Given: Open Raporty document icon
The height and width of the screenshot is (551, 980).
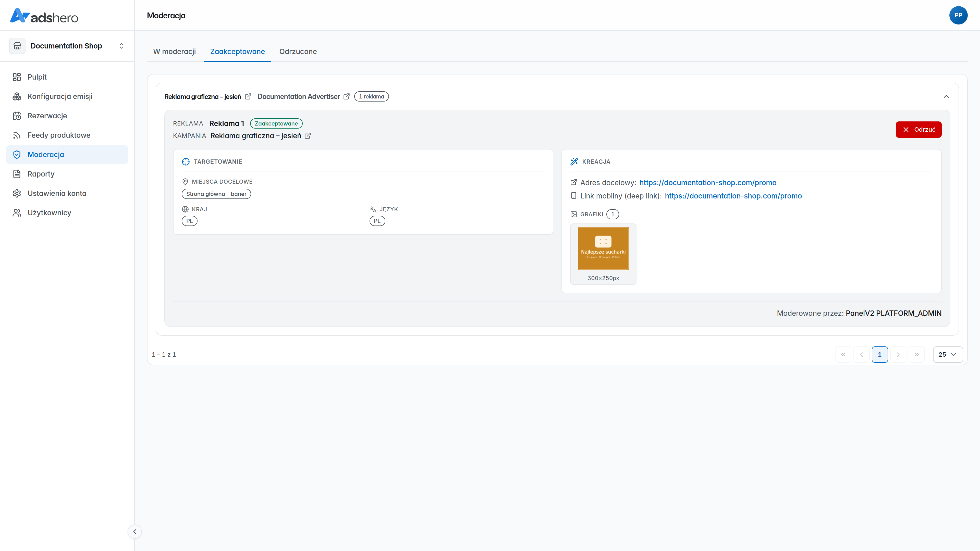Looking at the screenshot, I should pyautogui.click(x=17, y=174).
